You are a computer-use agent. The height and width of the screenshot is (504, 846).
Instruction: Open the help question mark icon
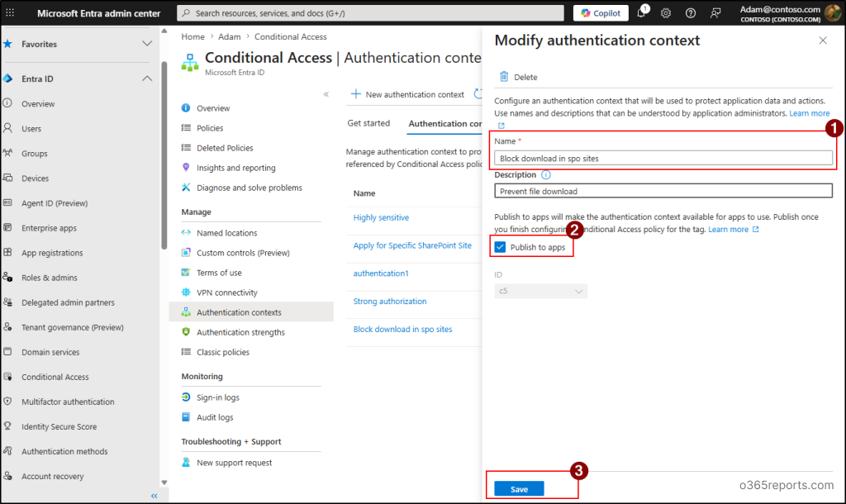click(x=691, y=13)
